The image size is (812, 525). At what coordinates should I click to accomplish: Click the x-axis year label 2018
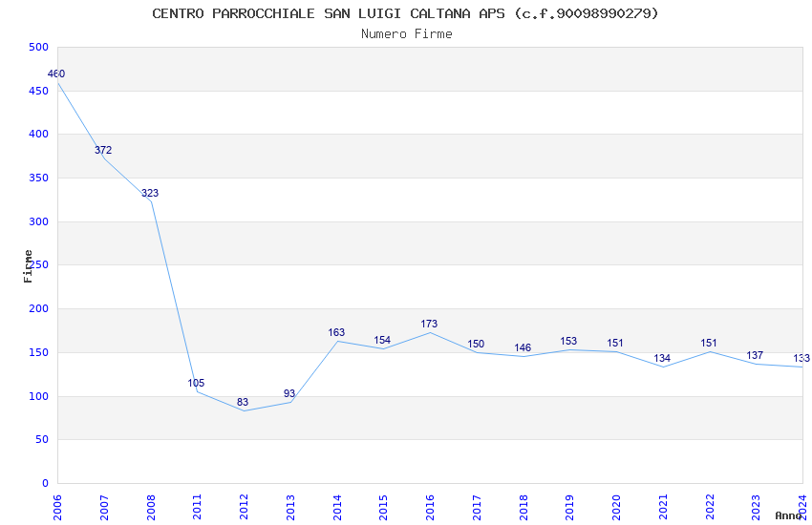(x=524, y=507)
